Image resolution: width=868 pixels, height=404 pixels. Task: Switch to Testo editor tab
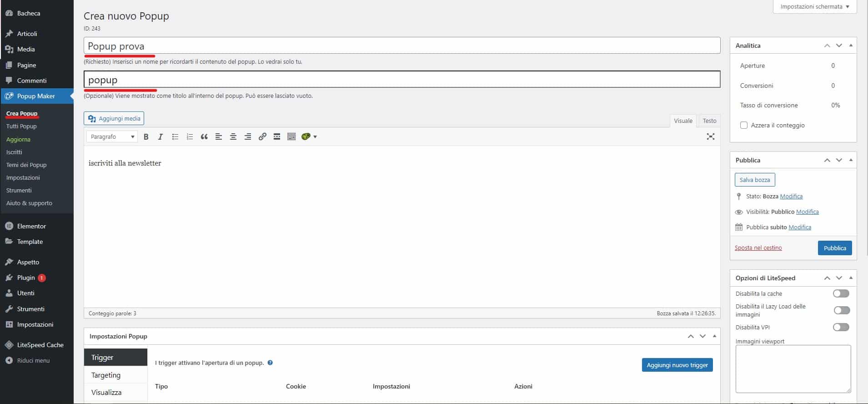[709, 121]
